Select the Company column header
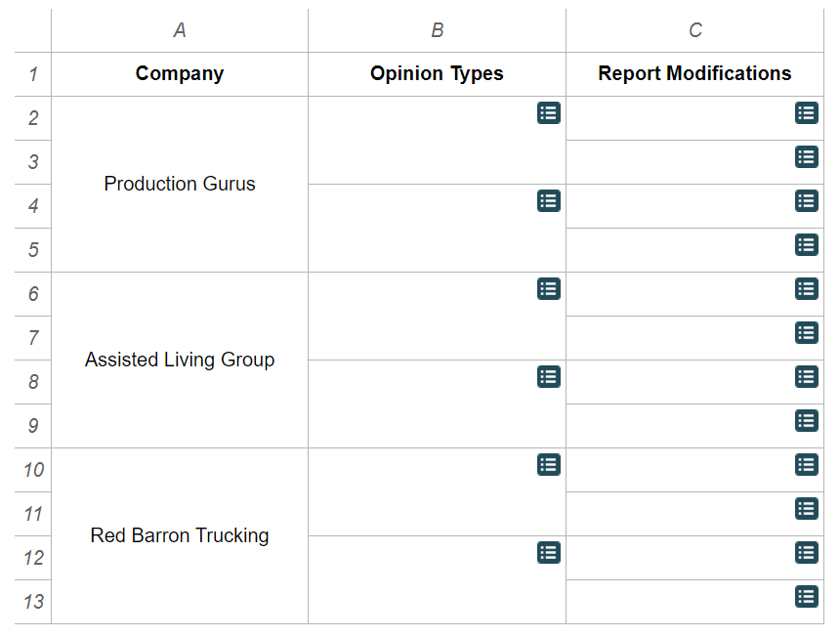The width and height of the screenshot is (840, 637). tap(179, 73)
